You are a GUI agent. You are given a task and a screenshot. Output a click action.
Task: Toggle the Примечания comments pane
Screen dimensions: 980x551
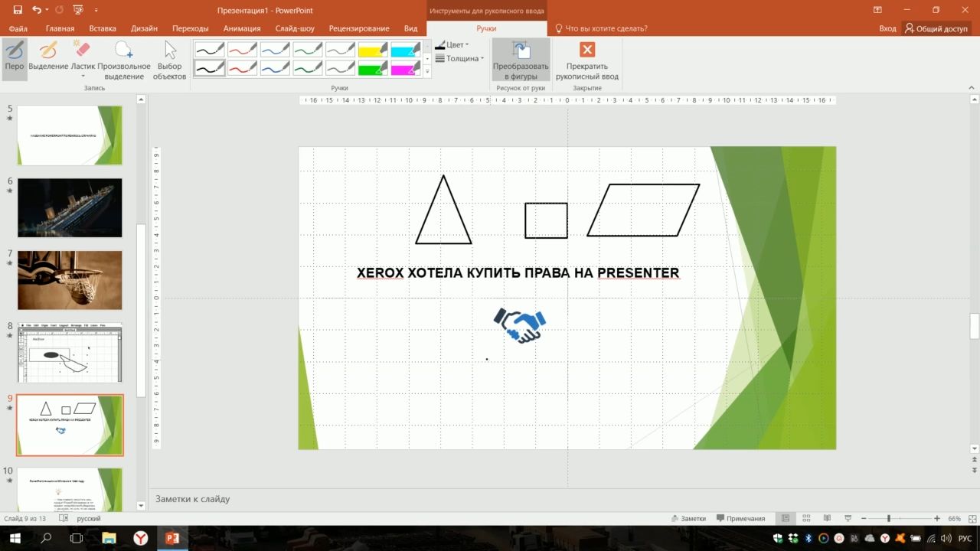click(740, 518)
